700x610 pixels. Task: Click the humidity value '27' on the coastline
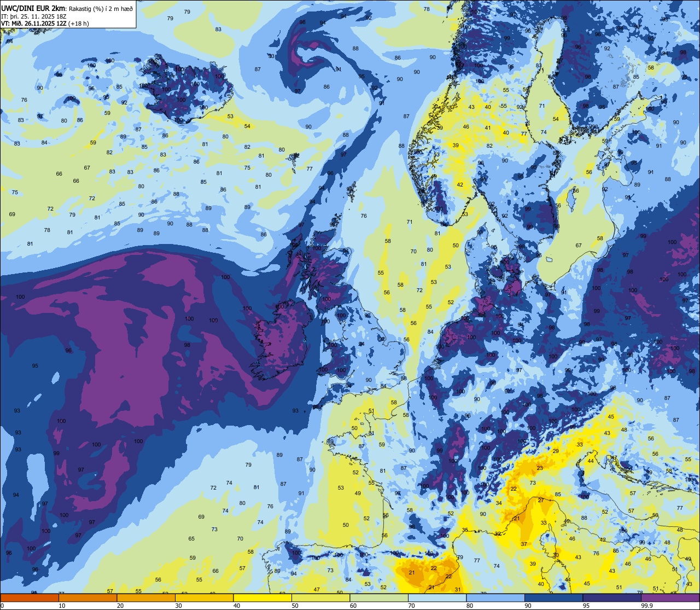tap(541, 501)
